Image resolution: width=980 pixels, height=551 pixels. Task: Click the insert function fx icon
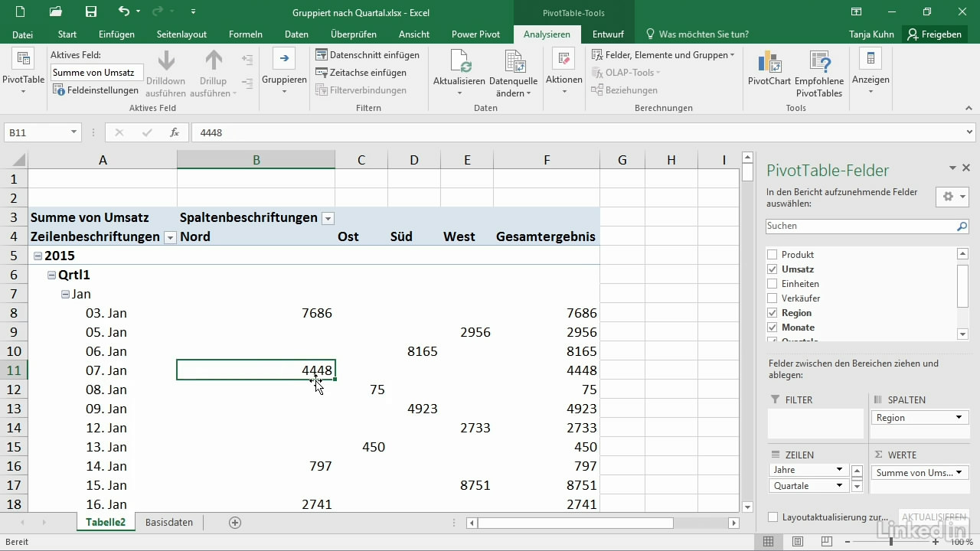point(175,132)
